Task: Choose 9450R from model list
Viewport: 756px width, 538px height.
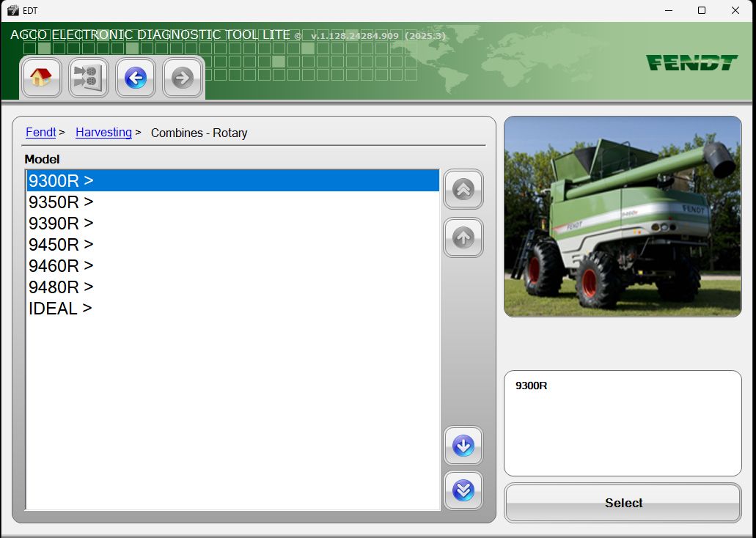Action: 233,244
